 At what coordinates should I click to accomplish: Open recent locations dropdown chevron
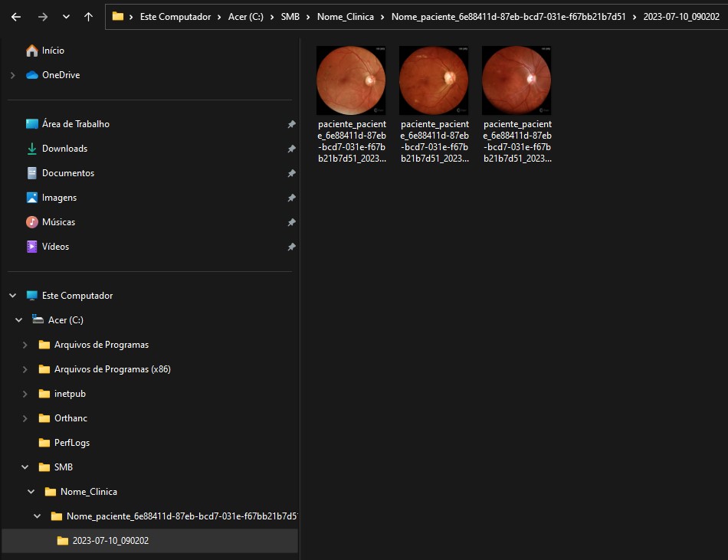(66, 17)
